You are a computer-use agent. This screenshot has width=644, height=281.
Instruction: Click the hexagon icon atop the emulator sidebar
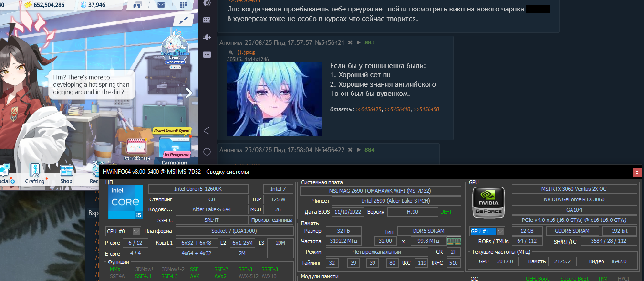click(207, 2)
